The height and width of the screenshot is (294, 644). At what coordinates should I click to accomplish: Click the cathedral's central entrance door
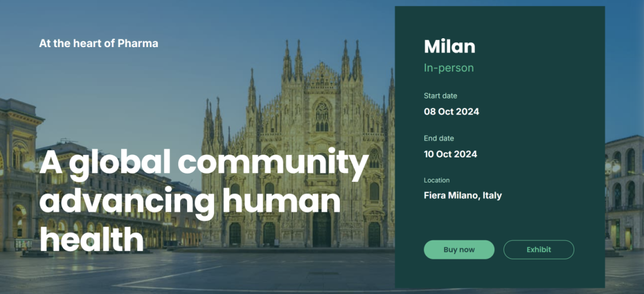(321, 229)
